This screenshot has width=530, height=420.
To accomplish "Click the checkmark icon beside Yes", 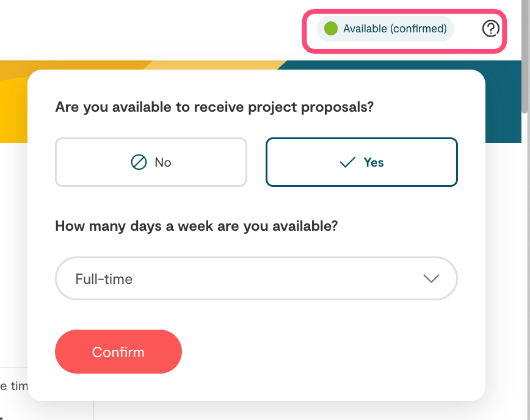I will (x=347, y=162).
